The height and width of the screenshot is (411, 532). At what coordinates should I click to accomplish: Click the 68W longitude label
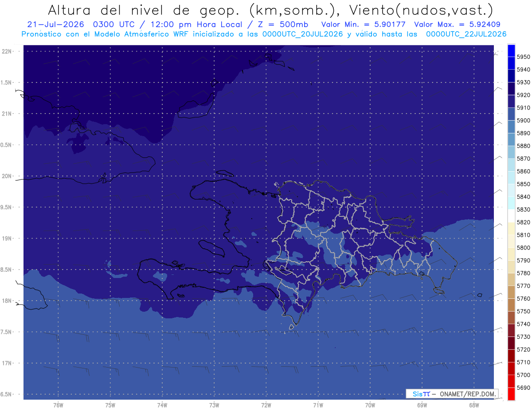474,405
